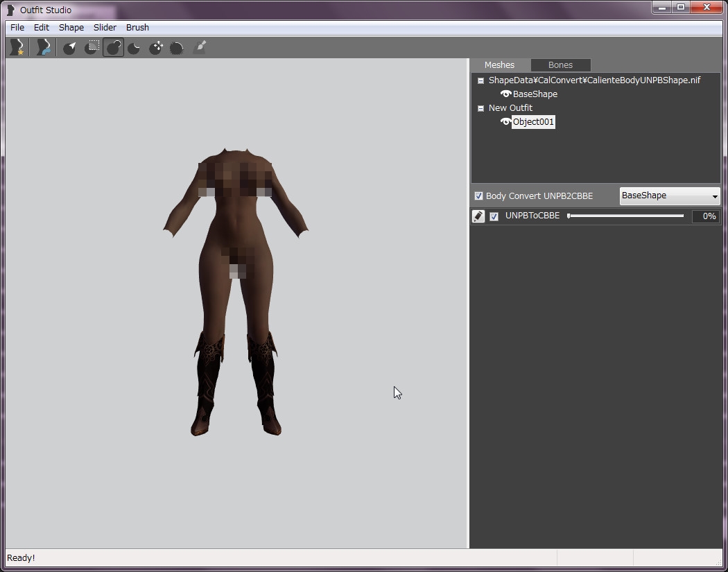Image resolution: width=728 pixels, height=572 pixels.
Task: Switch to the Bones tab
Action: click(560, 65)
